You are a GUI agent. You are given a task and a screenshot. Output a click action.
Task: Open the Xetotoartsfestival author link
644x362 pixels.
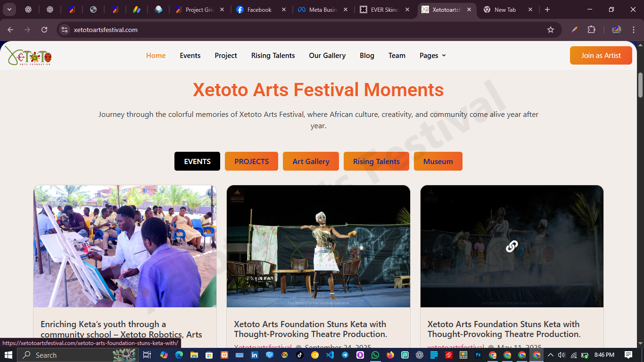click(263, 347)
